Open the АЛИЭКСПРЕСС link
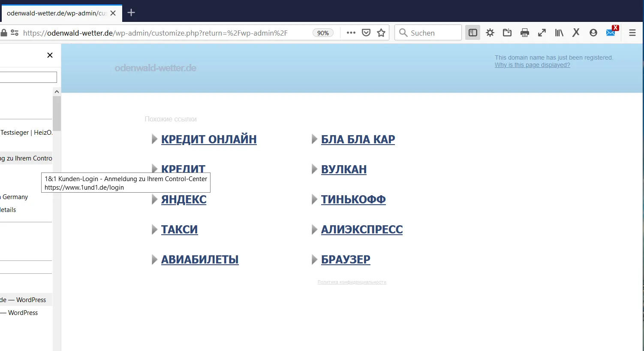Screen dimensions: 644x351 tap(362, 230)
